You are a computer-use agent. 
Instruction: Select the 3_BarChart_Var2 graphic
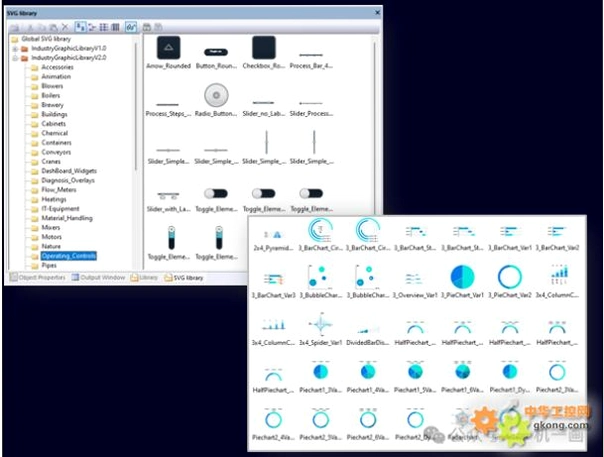tap(557, 237)
